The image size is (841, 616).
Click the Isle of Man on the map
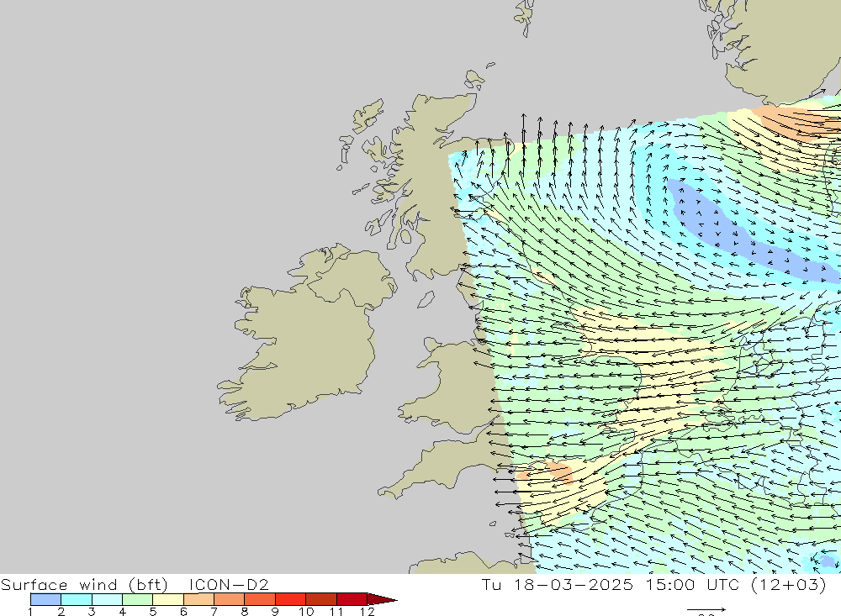pos(426,299)
